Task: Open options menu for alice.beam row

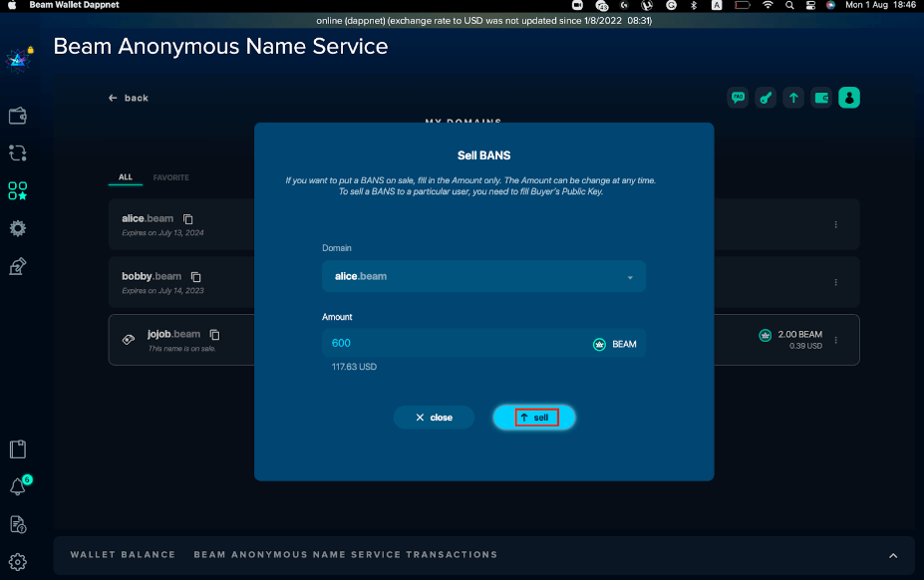Action: click(835, 225)
